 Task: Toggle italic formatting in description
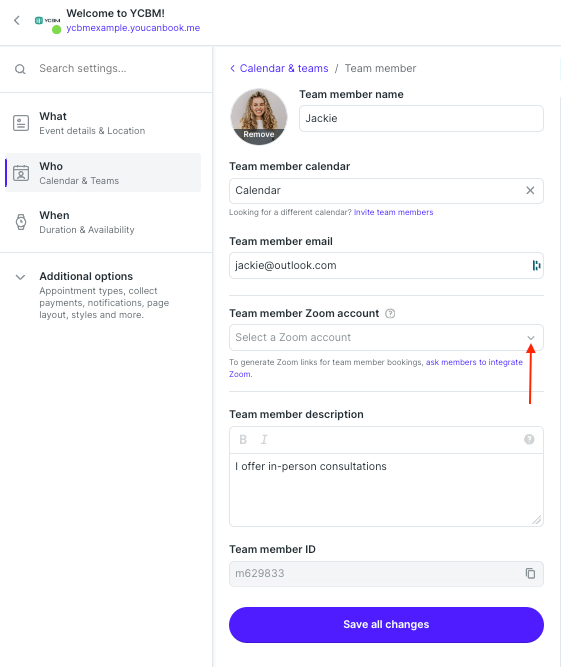(x=264, y=439)
